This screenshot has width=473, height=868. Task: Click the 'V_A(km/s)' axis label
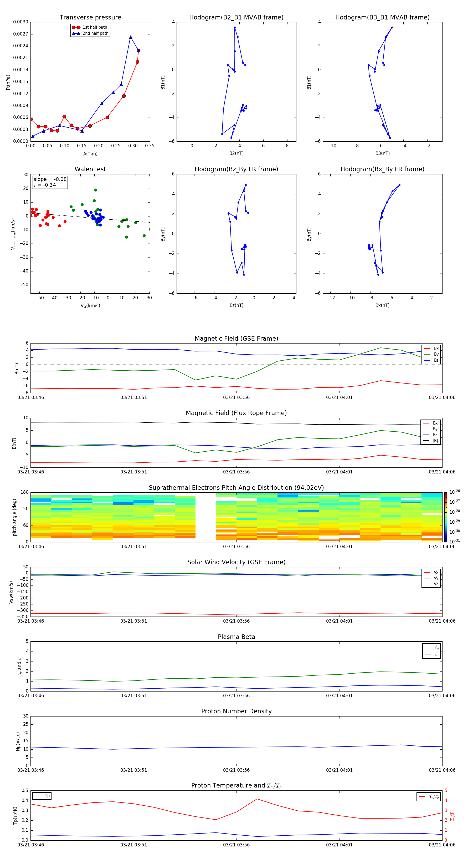pos(90,306)
